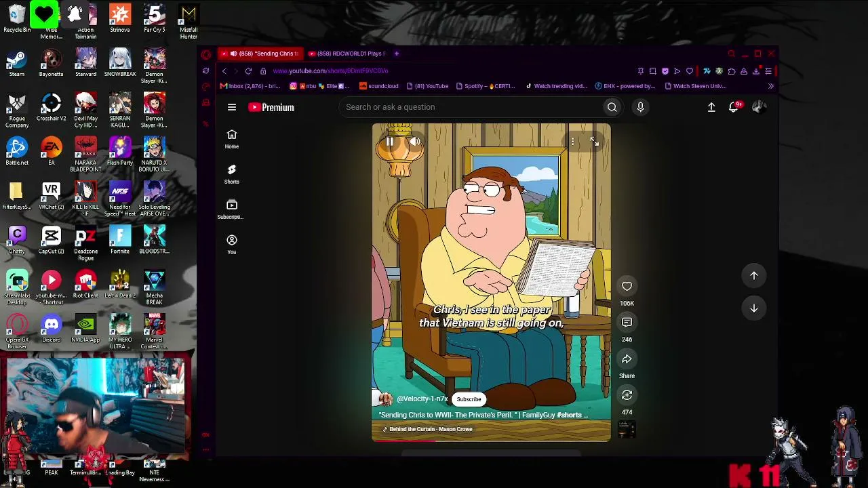The image size is (868, 488).
Task: Open the soundcloud bookmark
Action: click(379, 86)
